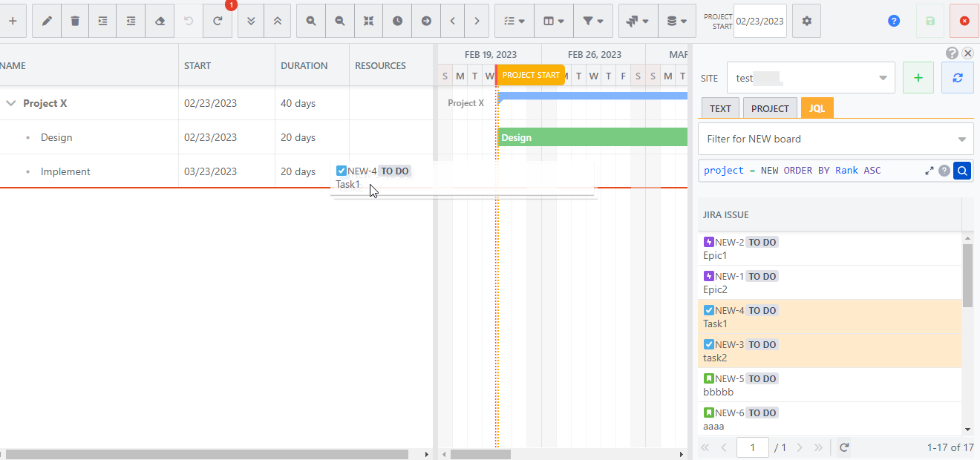Open settings with the gear button
The image size is (980, 460).
point(806,22)
